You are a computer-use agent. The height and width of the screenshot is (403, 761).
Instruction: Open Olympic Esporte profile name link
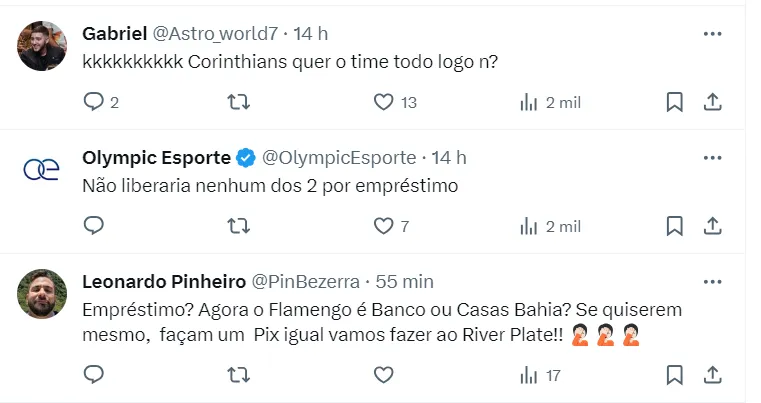(158, 158)
